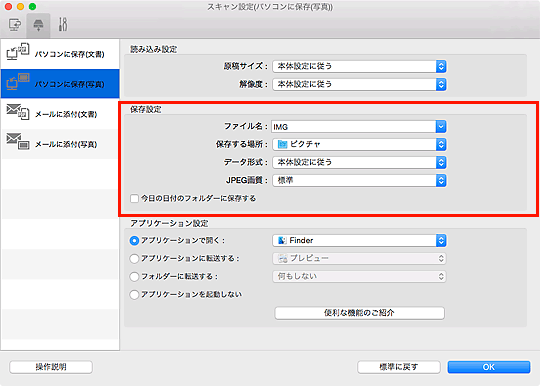Click the green zoom window button
The height and width of the screenshot is (386, 540).
click(x=32, y=7)
